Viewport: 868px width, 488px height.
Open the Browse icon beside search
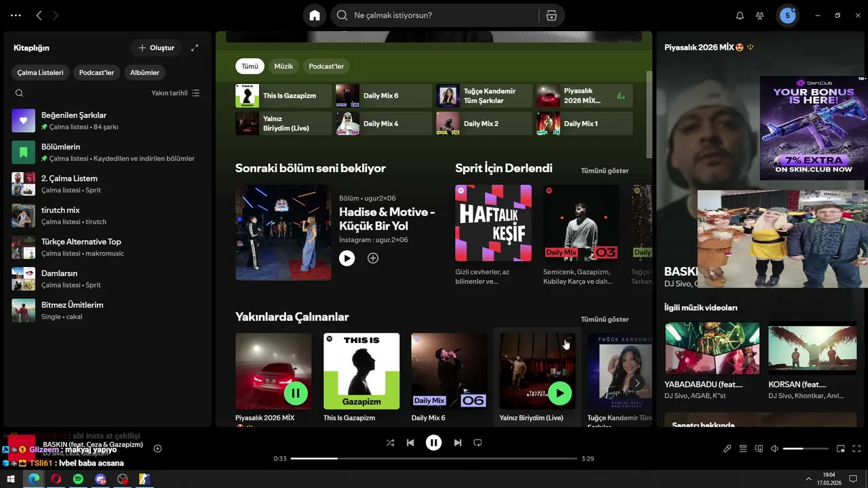click(x=551, y=15)
